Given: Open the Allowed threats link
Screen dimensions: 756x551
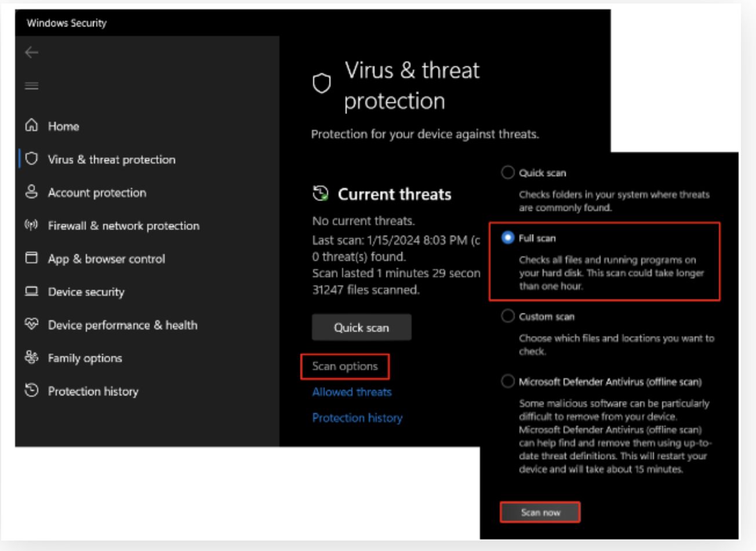Looking at the screenshot, I should pos(351,391).
